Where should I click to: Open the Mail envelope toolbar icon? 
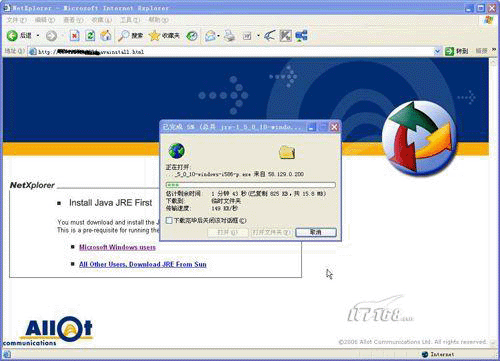[x=210, y=36]
